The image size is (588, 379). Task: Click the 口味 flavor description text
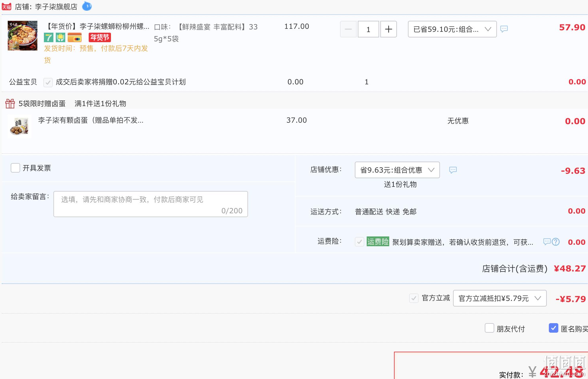coord(206,33)
